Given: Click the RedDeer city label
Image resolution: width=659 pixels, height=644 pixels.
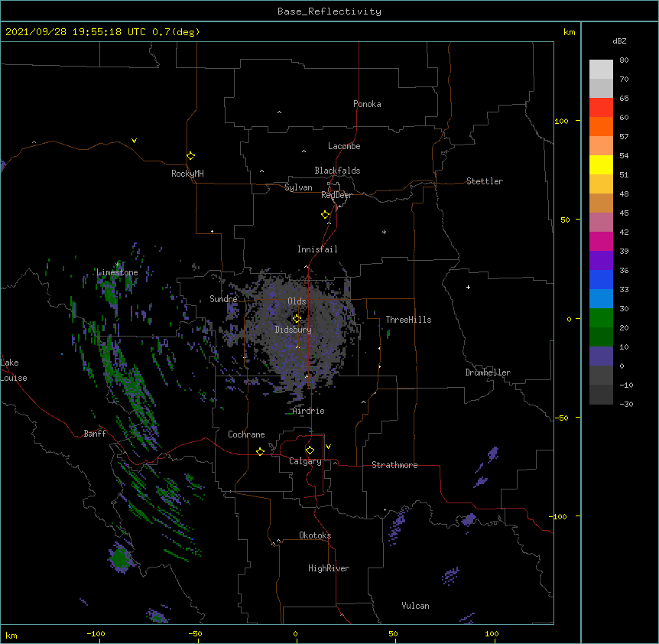Looking at the screenshot, I should [336, 195].
